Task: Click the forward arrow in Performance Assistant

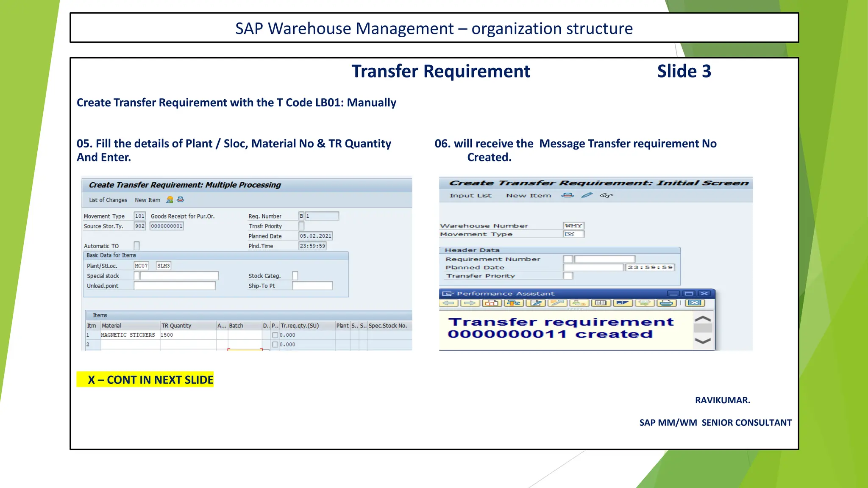Action: coord(470,303)
